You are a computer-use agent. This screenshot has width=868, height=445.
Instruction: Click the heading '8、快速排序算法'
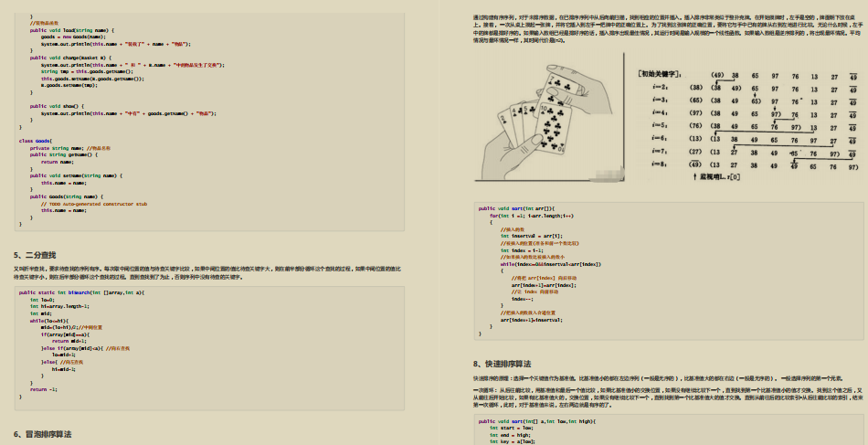click(x=503, y=364)
